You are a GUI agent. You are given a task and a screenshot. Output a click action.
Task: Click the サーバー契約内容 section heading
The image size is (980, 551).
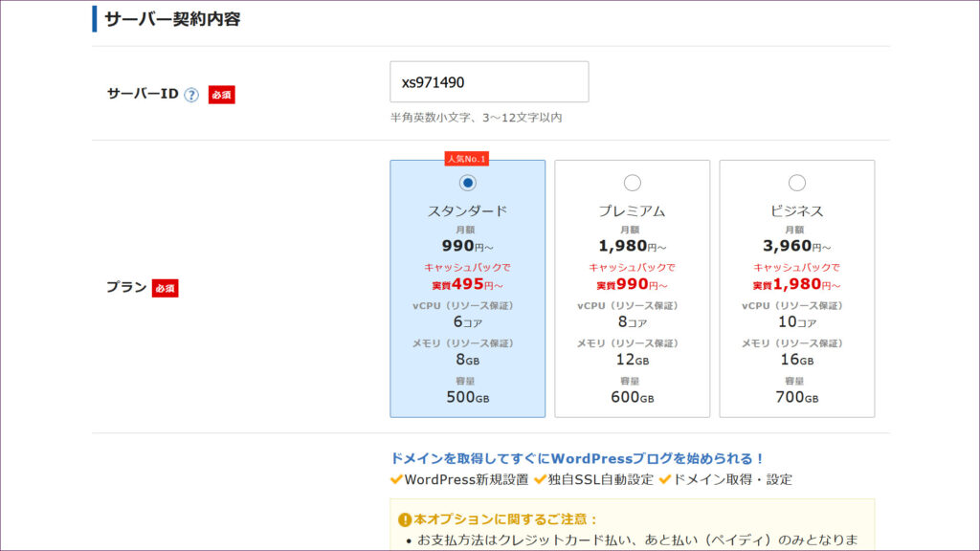(x=172, y=19)
